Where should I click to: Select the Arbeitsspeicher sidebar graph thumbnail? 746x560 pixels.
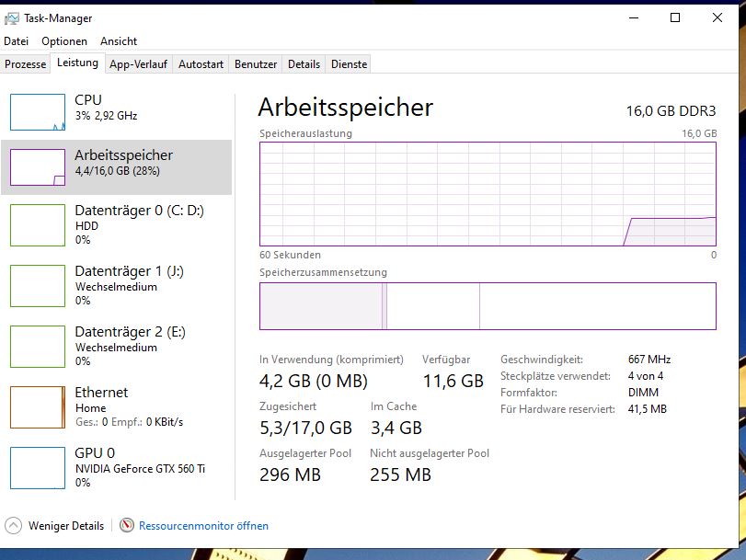38,167
